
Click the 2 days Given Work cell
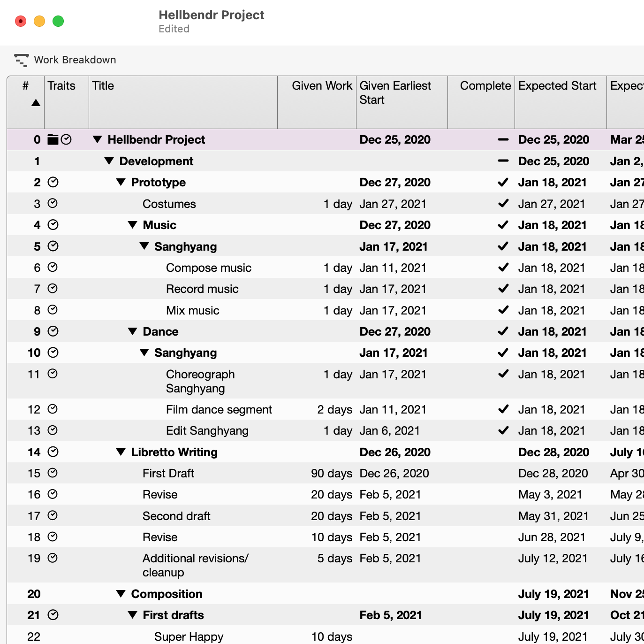(335, 409)
